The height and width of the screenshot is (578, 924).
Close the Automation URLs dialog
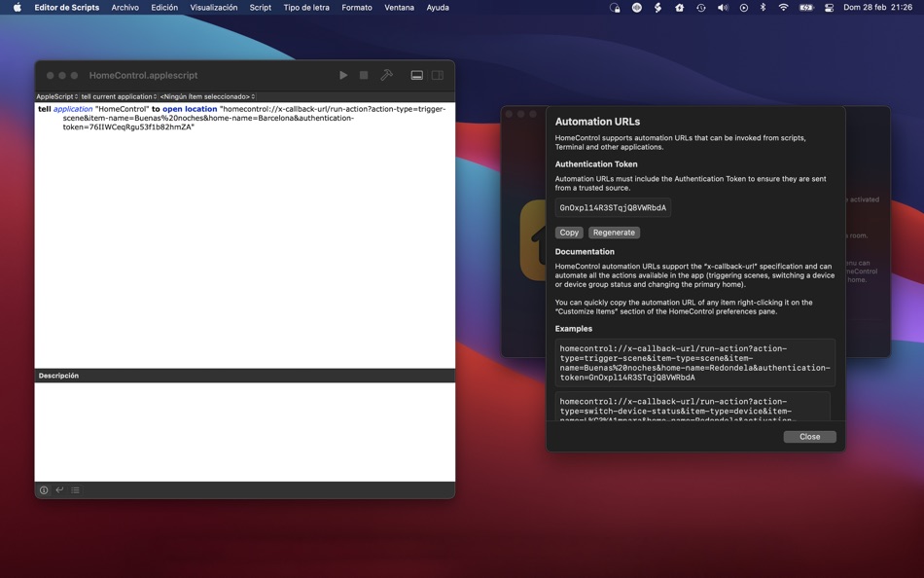pyautogui.click(x=809, y=437)
